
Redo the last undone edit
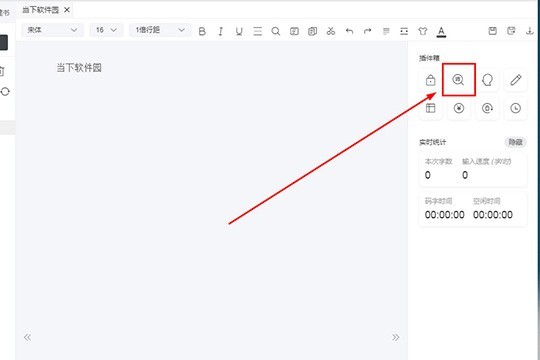pyautogui.click(x=368, y=31)
